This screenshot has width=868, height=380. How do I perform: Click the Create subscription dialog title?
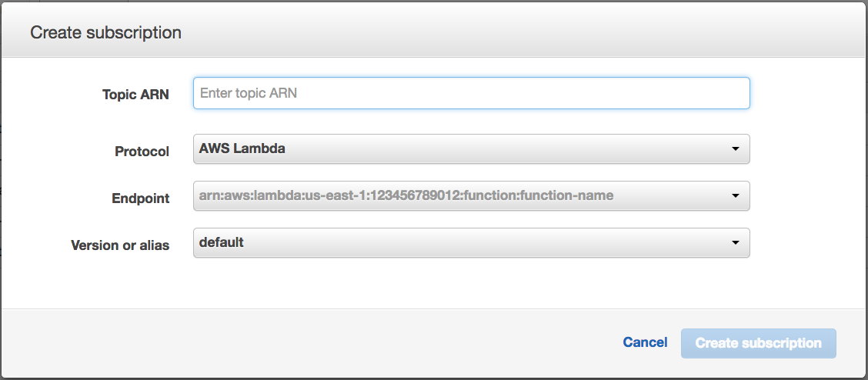click(105, 32)
